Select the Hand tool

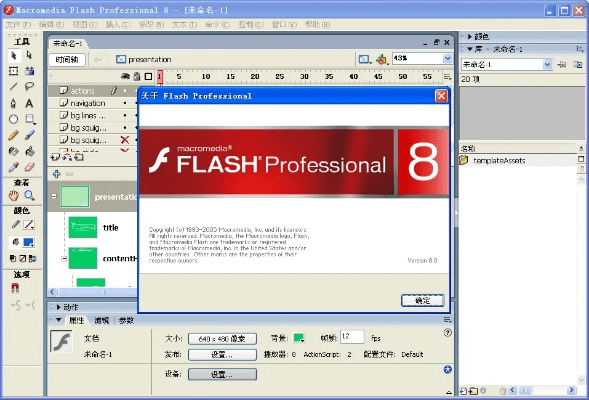(x=14, y=195)
